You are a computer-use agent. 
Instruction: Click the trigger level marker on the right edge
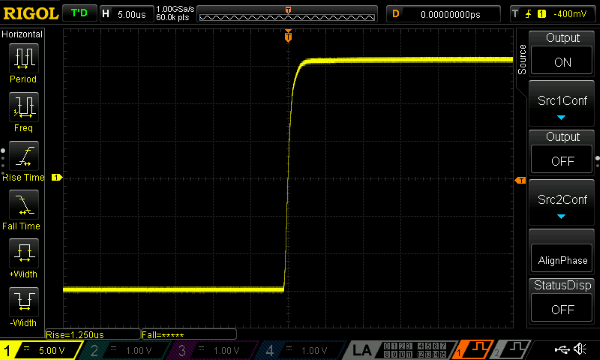520,181
